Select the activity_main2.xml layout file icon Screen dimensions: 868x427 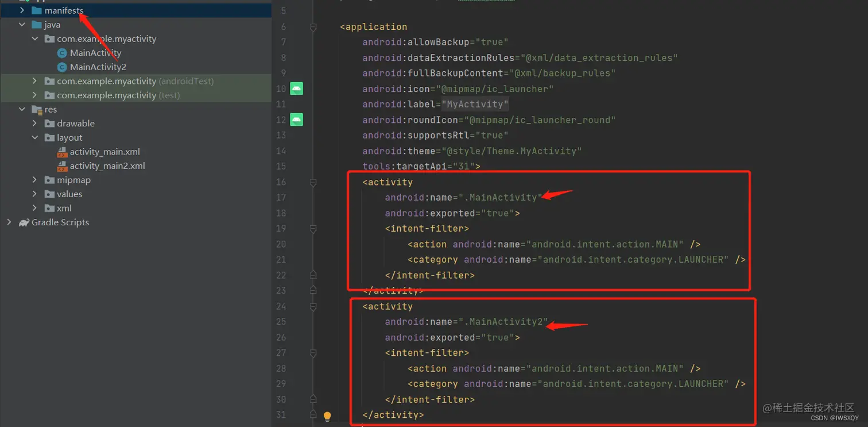[62, 166]
